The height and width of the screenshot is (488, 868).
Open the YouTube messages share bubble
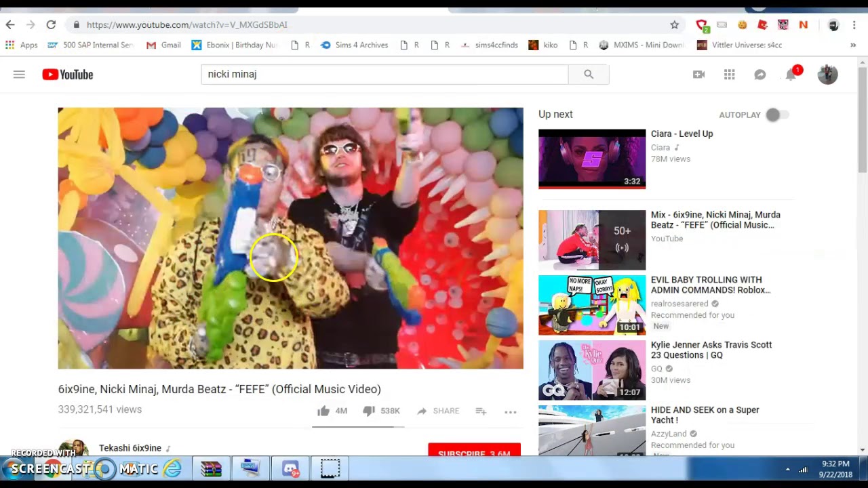pyautogui.click(x=760, y=75)
